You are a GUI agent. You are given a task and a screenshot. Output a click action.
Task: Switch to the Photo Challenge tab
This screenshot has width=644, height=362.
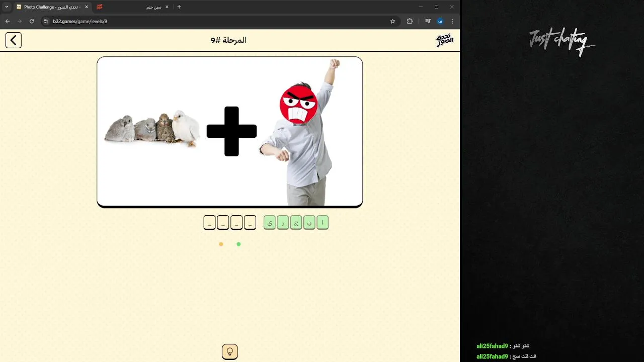tap(52, 7)
